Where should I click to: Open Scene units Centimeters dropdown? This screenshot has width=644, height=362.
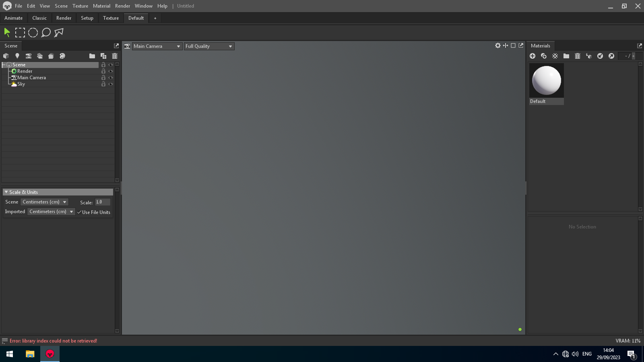(44, 202)
